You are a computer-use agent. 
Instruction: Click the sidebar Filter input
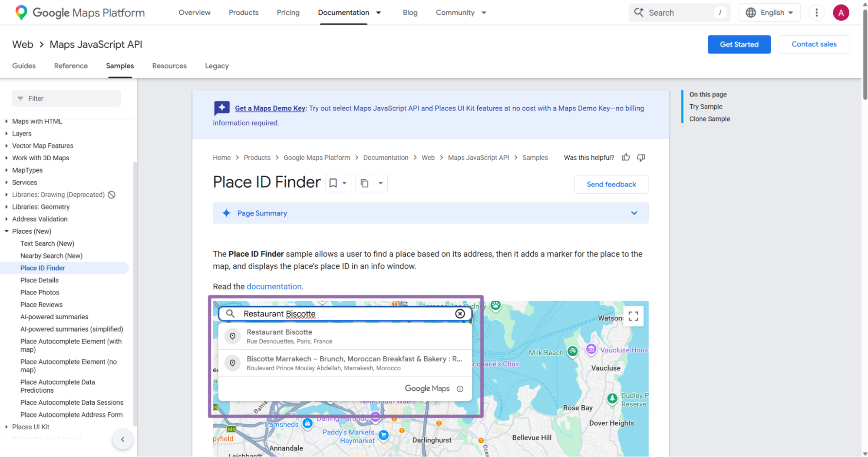(66, 99)
